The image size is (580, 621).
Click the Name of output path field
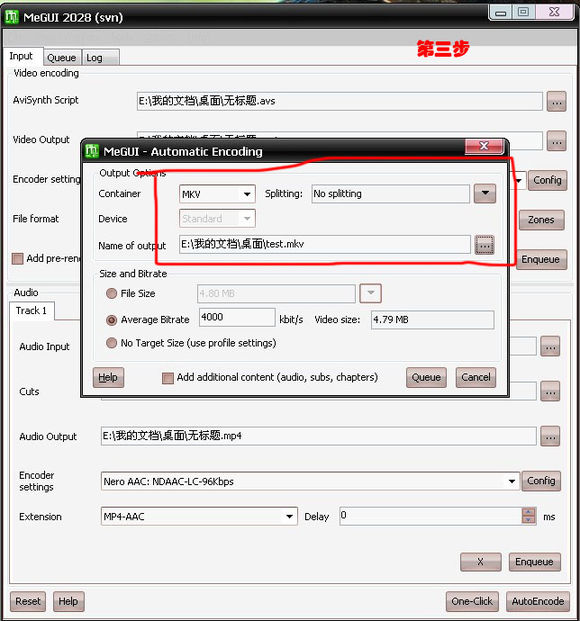tap(324, 244)
